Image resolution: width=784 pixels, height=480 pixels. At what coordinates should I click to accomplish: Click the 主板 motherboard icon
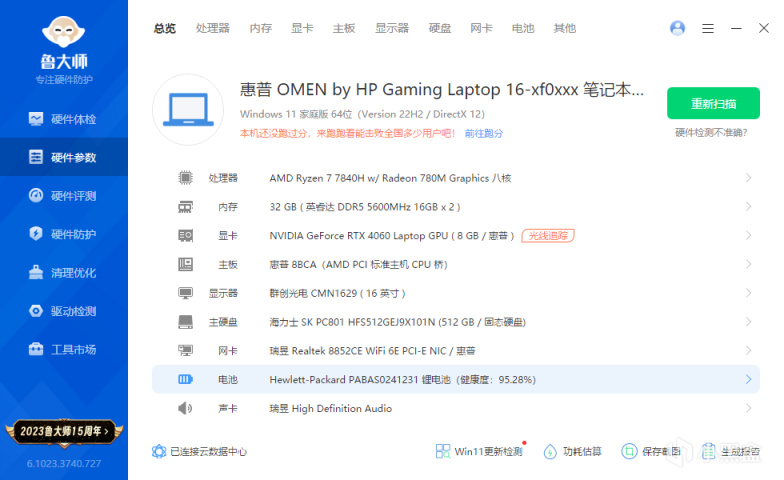pos(186,264)
